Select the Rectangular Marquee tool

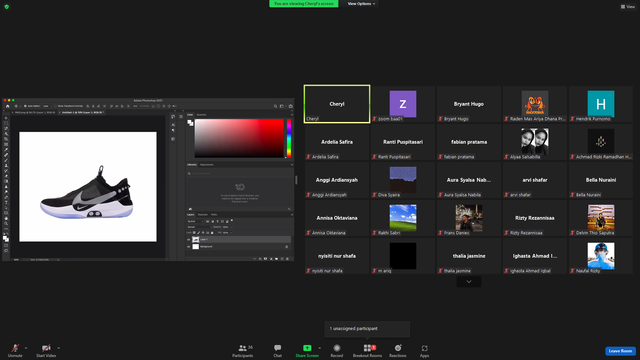pyautogui.click(x=6, y=123)
